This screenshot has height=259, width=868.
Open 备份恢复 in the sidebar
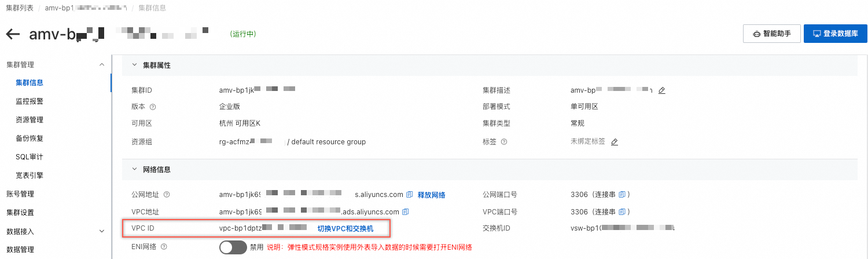(30, 138)
